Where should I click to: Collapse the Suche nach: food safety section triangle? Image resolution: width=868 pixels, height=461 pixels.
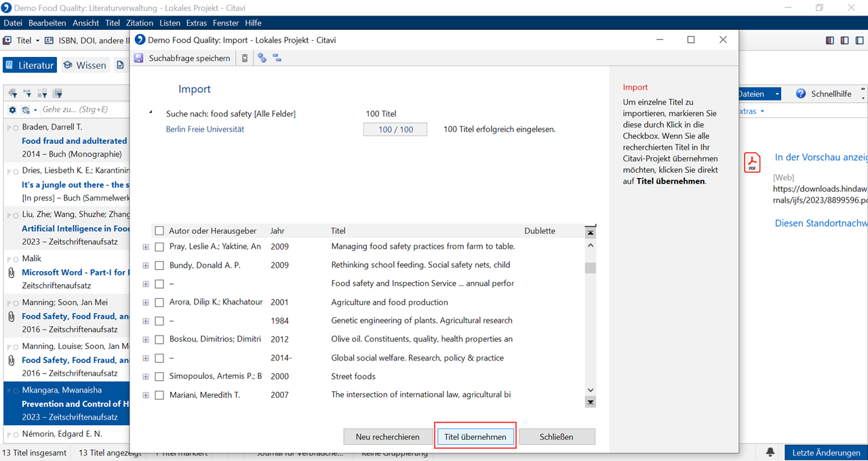coord(151,113)
